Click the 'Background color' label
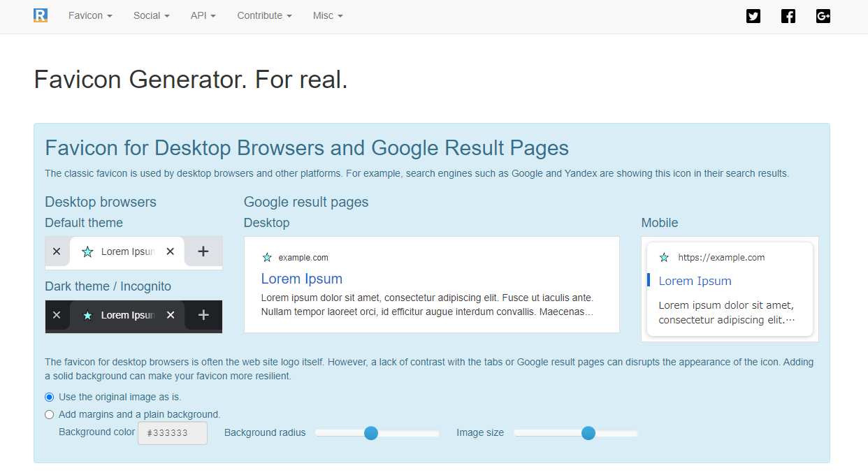Viewport: 868px width, 475px height. pos(97,432)
